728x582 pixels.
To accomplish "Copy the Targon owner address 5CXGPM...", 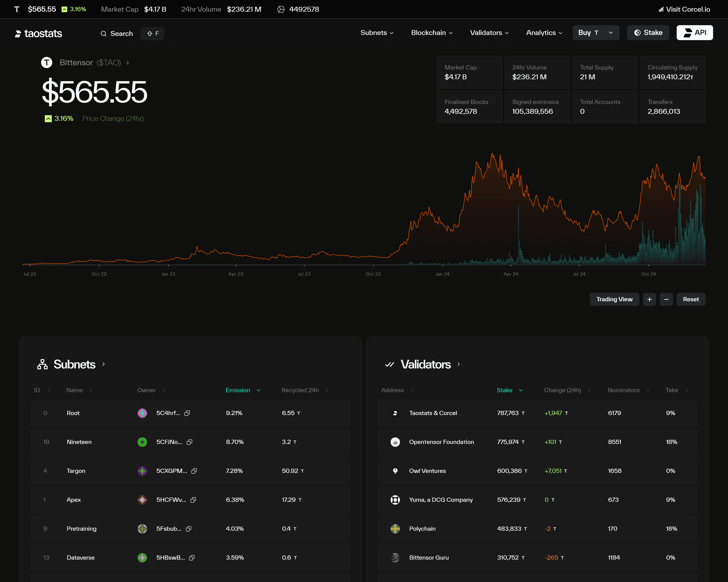I will pos(194,471).
